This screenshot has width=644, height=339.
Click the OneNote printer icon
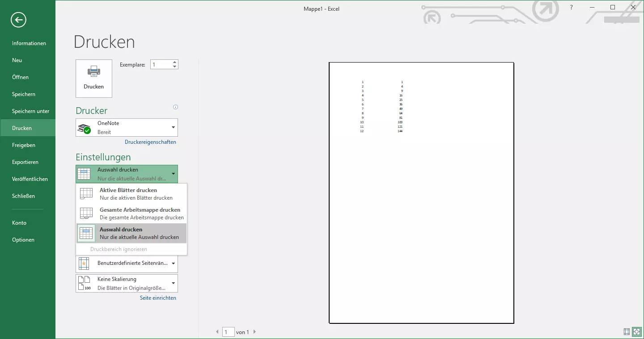[84, 129]
